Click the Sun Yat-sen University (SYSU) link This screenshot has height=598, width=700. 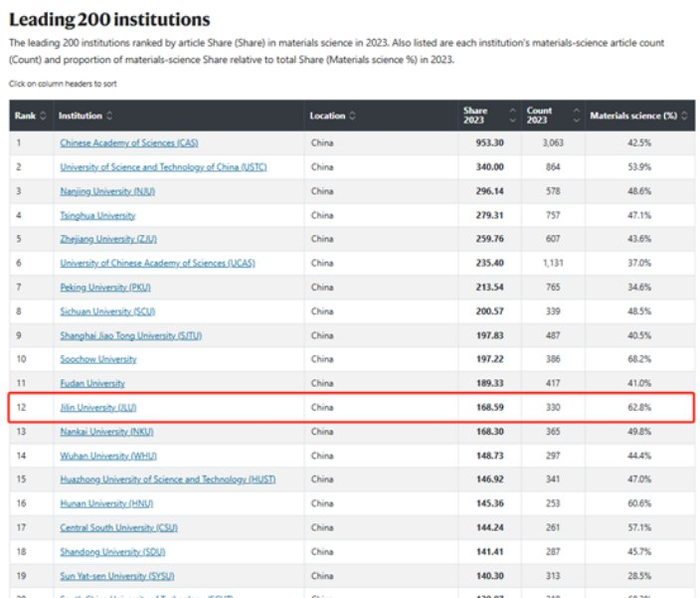point(117,575)
